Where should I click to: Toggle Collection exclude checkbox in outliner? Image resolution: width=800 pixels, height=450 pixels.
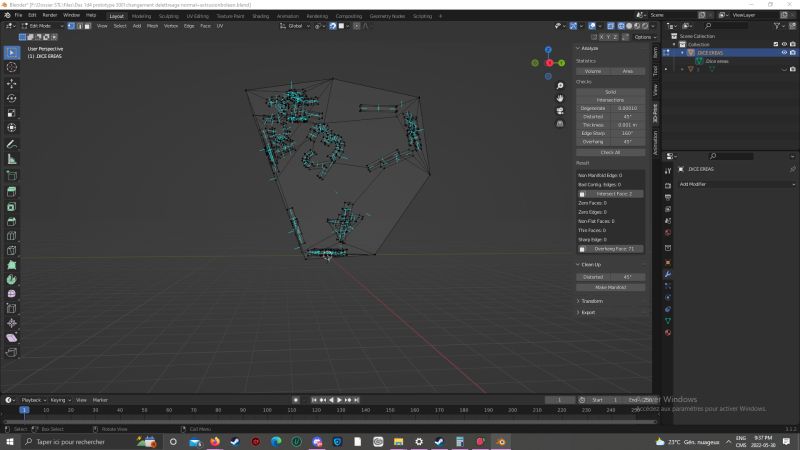(776, 44)
